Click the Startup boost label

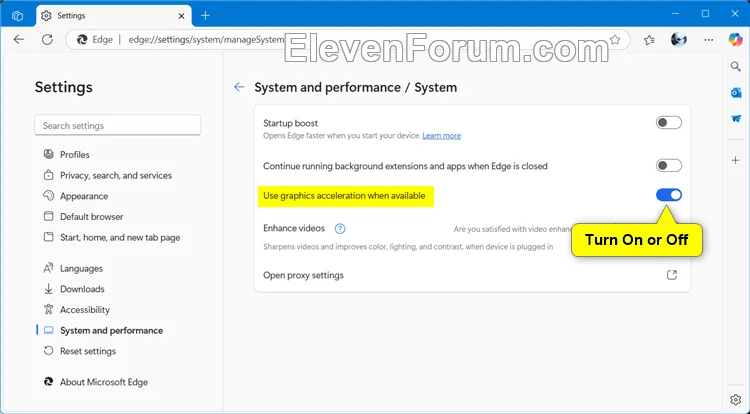pyautogui.click(x=290, y=123)
